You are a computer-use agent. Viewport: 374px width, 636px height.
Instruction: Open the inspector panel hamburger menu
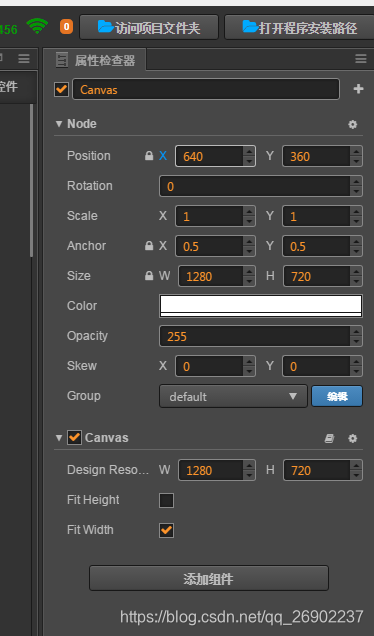pyautogui.click(x=361, y=59)
